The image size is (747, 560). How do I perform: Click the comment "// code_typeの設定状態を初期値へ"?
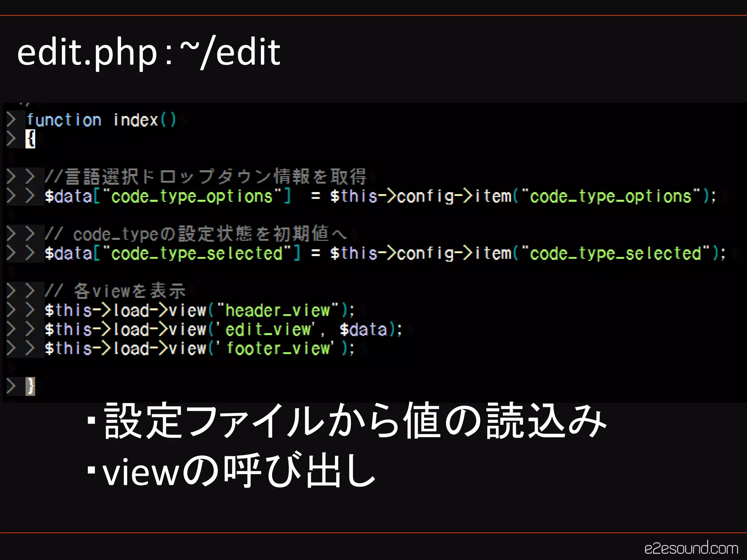(196, 234)
